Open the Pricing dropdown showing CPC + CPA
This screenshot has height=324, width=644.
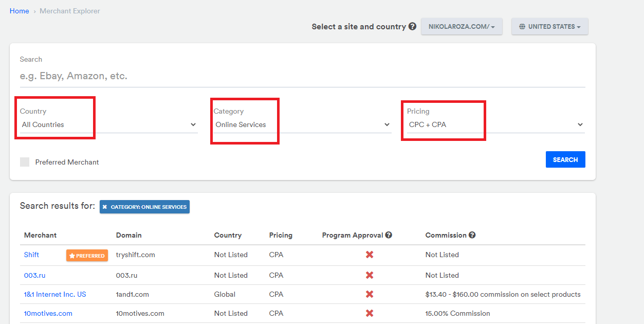pyautogui.click(x=495, y=124)
